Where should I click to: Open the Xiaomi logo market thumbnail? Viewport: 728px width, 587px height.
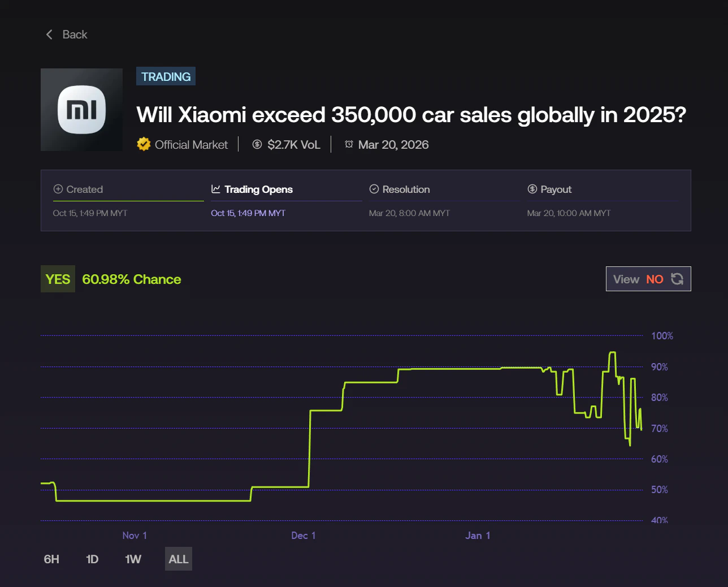click(x=81, y=110)
